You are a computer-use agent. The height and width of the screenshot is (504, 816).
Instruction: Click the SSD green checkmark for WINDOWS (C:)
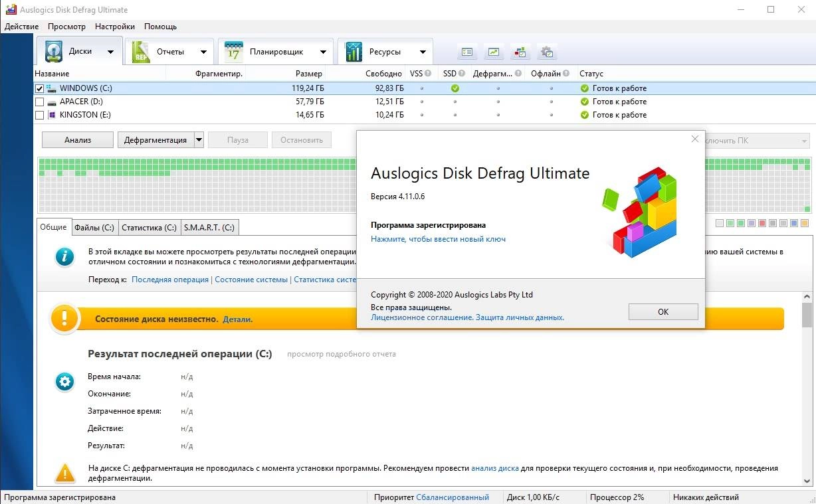tap(455, 88)
